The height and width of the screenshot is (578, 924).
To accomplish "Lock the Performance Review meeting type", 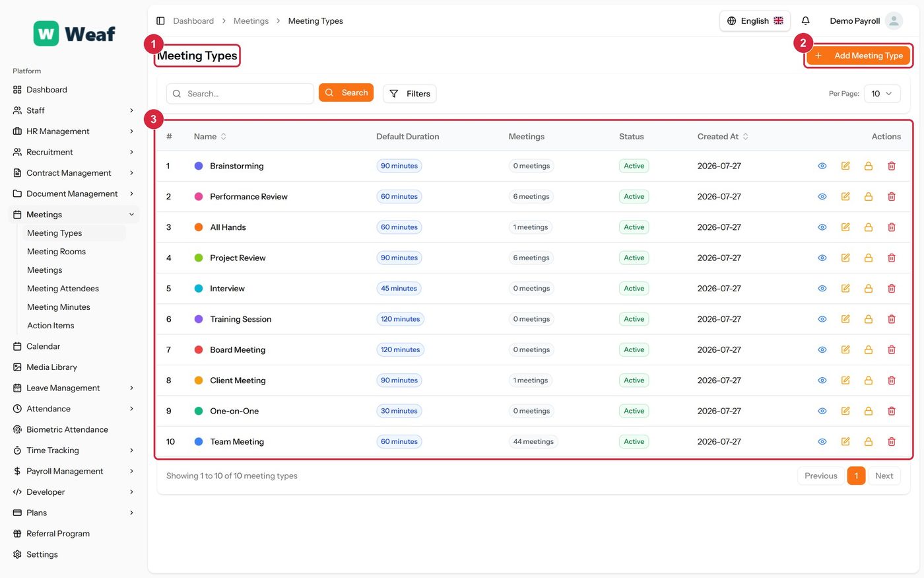I will tap(869, 197).
